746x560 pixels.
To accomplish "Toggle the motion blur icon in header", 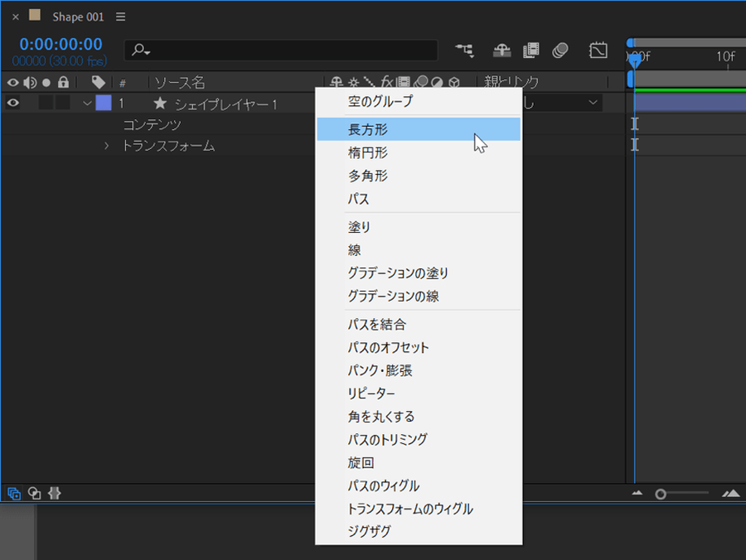I will pos(560,51).
